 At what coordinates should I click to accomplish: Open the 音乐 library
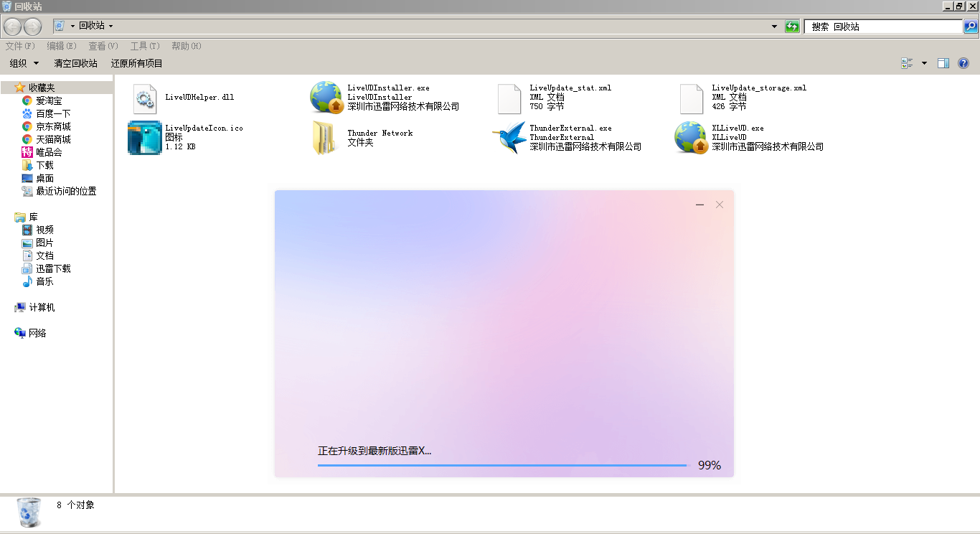click(x=44, y=281)
